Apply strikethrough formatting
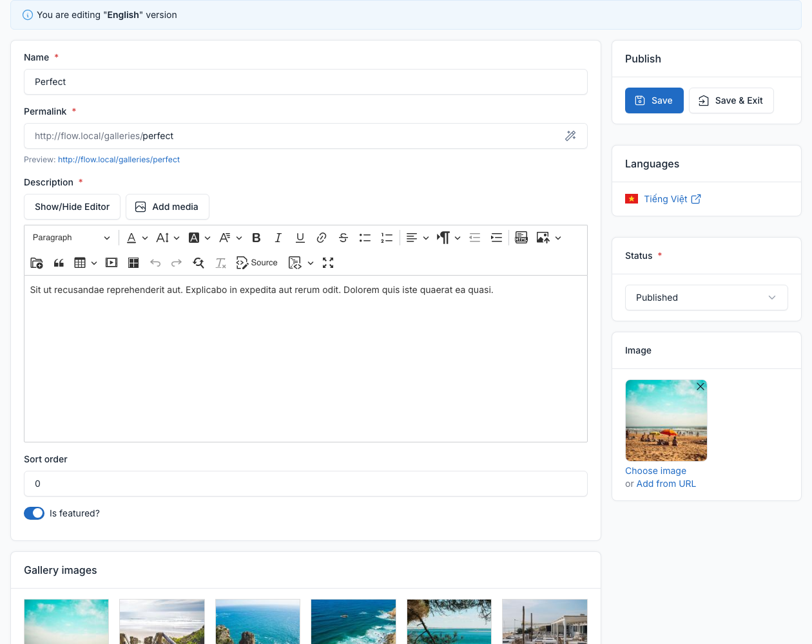 343,238
